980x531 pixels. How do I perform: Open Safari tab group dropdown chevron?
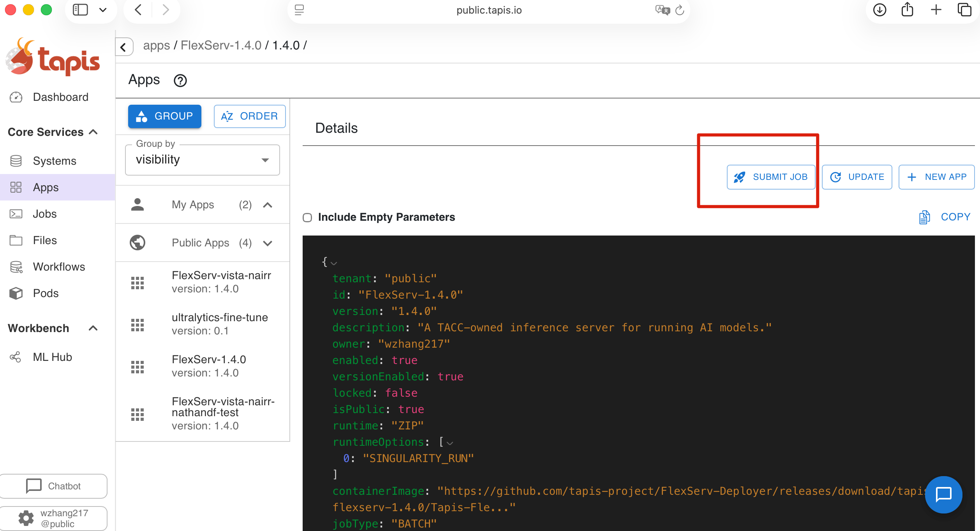(x=103, y=10)
